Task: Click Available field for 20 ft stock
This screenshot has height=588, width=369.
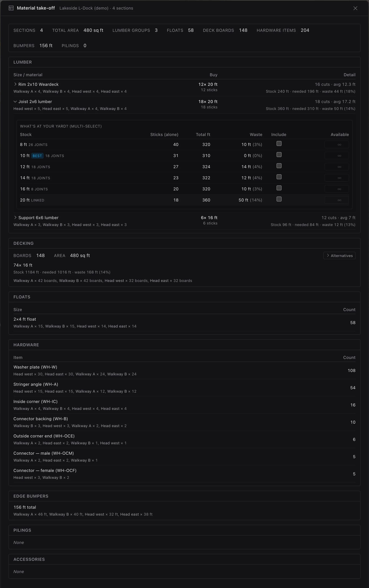Action: click(x=337, y=200)
